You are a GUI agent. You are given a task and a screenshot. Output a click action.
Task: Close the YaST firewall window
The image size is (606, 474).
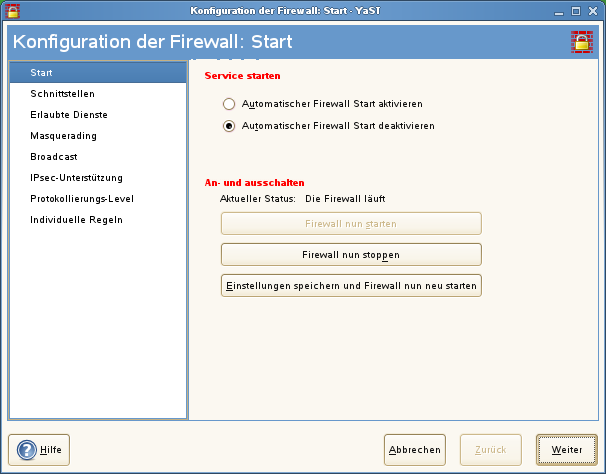[x=592, y=12]
